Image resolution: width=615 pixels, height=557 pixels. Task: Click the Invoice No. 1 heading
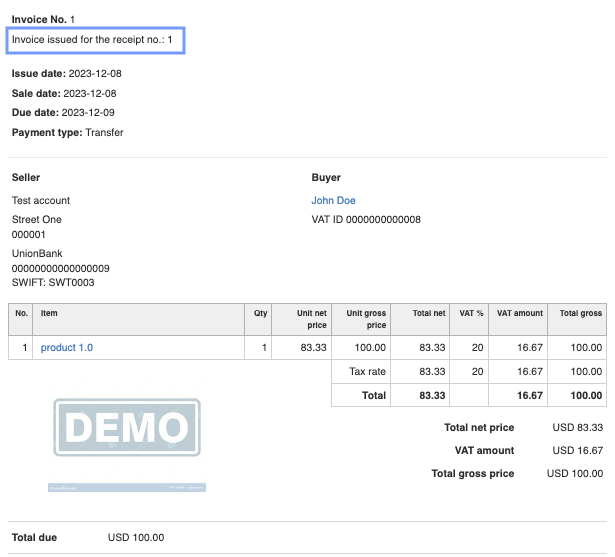pyautogui.click(x=43, y=20)
